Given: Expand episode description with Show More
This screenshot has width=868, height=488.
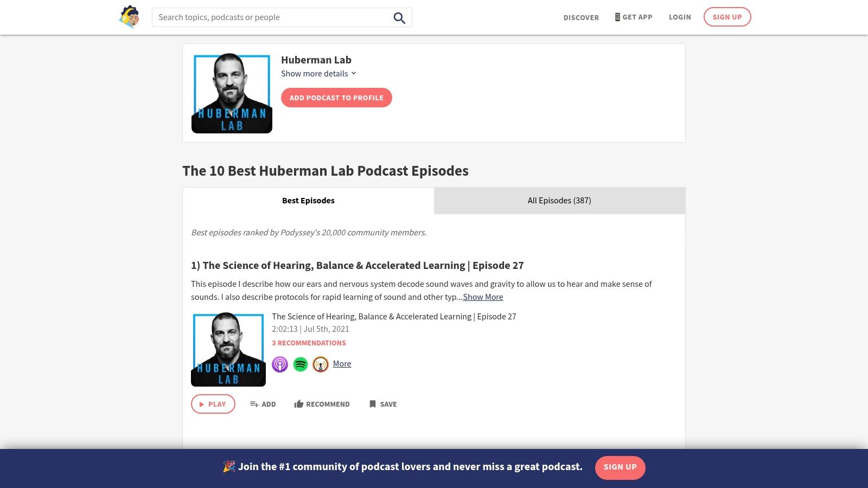Looking at the screenshot, I should (x=483, y=297).
